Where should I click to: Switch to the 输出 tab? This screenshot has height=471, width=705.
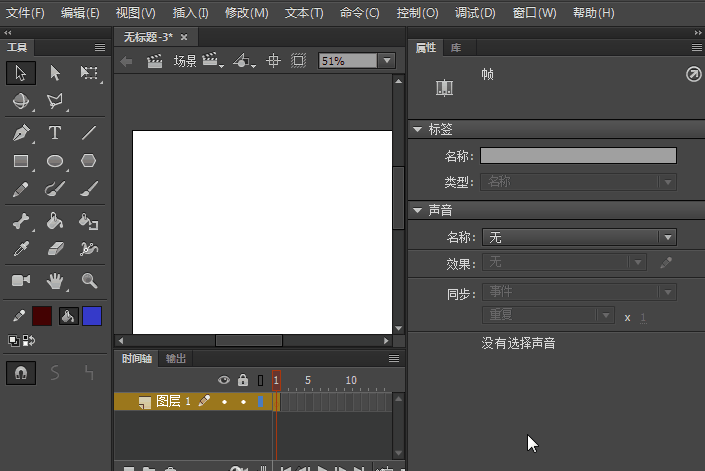point(176,358)
